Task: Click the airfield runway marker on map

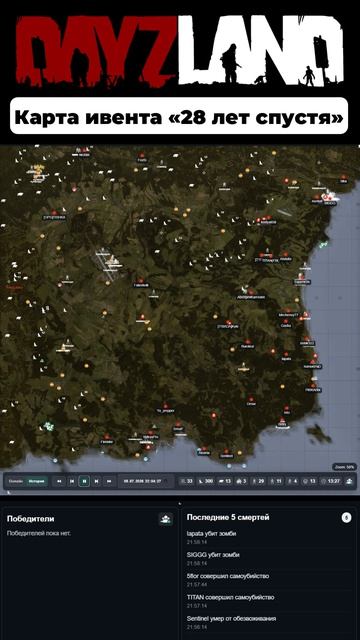Action: (x=107, y=264)
